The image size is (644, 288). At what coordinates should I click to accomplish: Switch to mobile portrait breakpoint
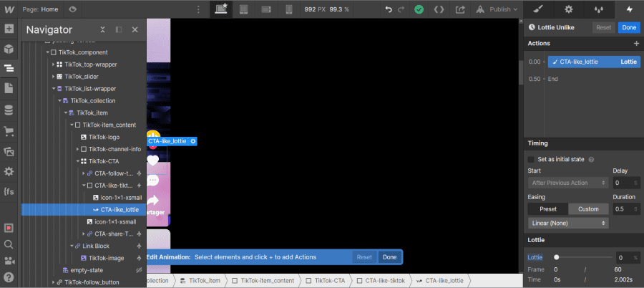click(x=289, y=9)
